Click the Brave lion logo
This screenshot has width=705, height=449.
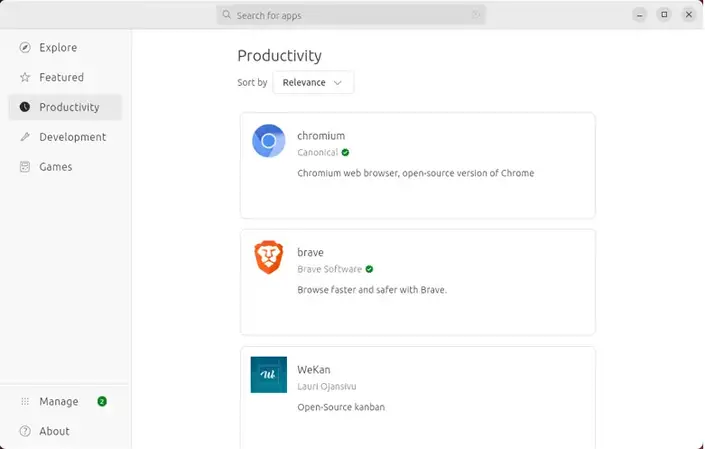pyautogui.click(x=268, y=257)
